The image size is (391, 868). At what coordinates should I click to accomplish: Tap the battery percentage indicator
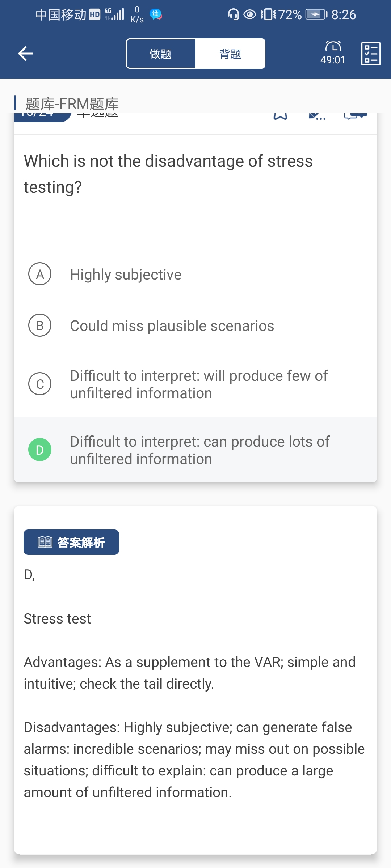[290, 14]
